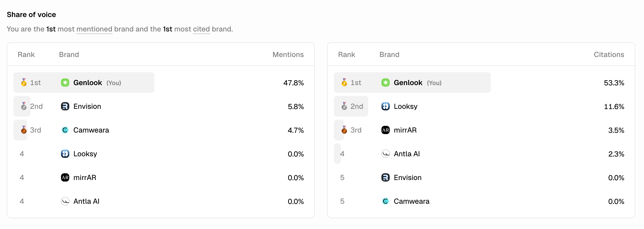This screenshot has width=644, height=229.
Task: Open the mentioned definition link
Action: [94, 29]
